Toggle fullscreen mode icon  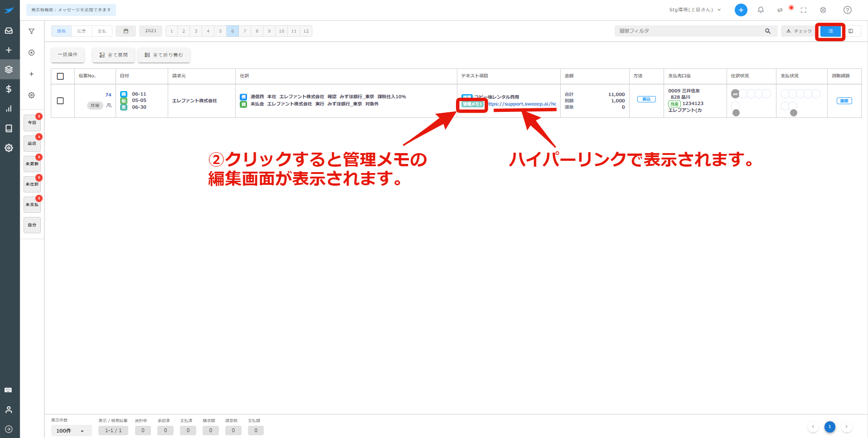[804, 10]
